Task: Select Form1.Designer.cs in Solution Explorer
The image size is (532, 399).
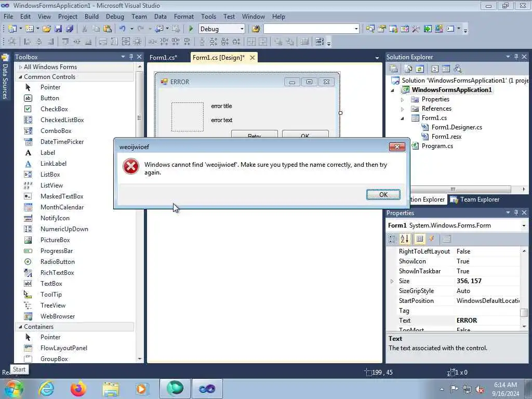Action: (457, 127)
